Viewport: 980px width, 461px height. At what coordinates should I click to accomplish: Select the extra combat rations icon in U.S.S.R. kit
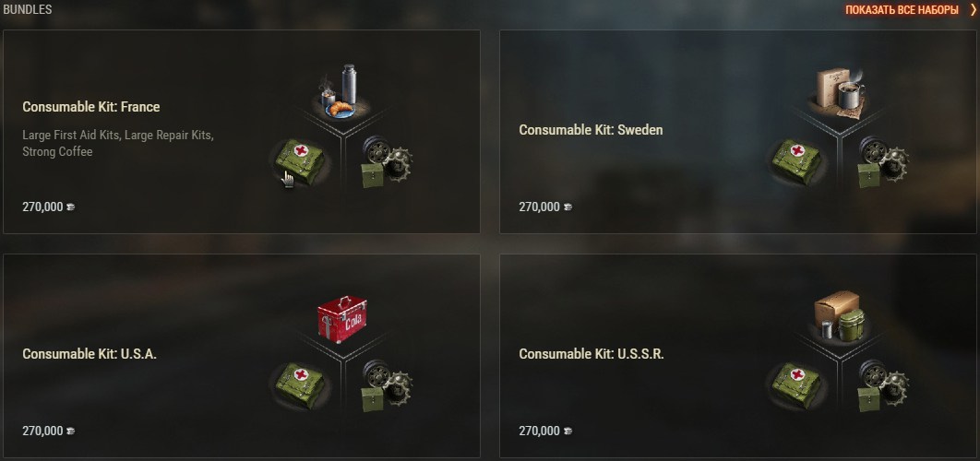click(x=838, y=316)
